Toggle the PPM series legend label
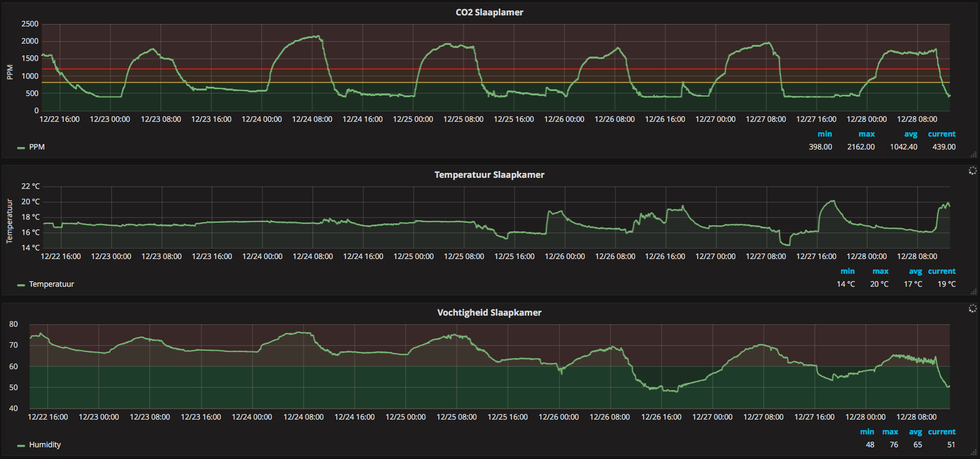The image size is (980, 459). point(37,147)
